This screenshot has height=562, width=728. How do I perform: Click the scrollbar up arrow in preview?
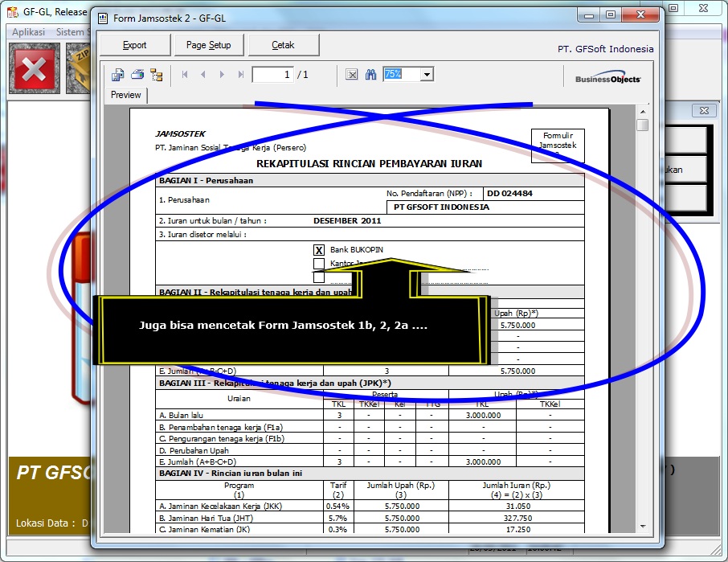pyautogui.click(x=643, y=112)
